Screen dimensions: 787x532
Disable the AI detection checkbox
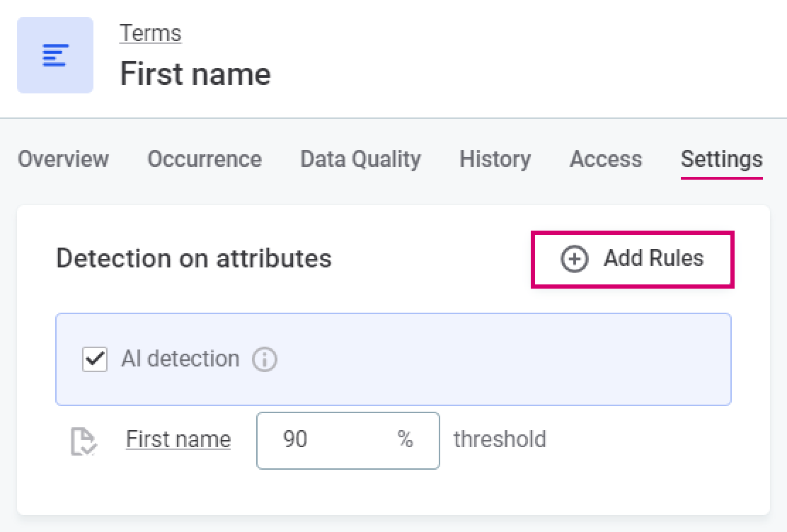coord(95,359)
